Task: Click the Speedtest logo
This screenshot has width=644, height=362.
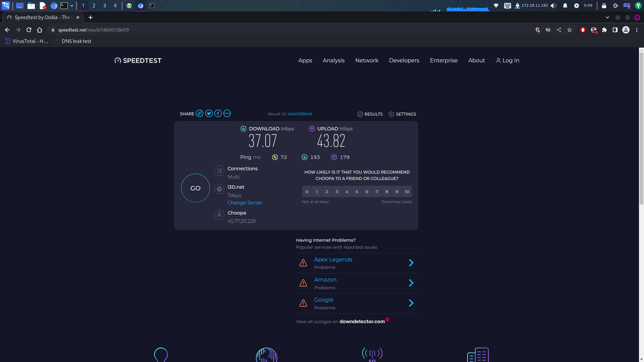Action: (x=138, y=60)
